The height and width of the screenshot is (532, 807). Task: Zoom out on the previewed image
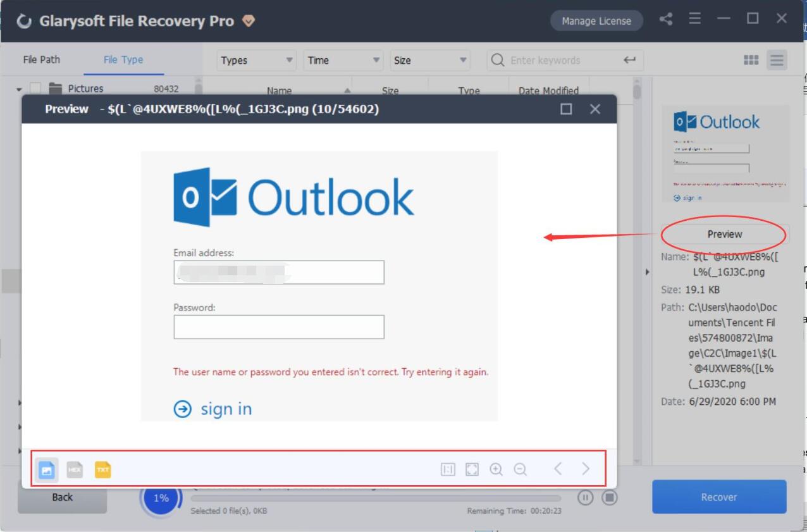pos(521,469)
